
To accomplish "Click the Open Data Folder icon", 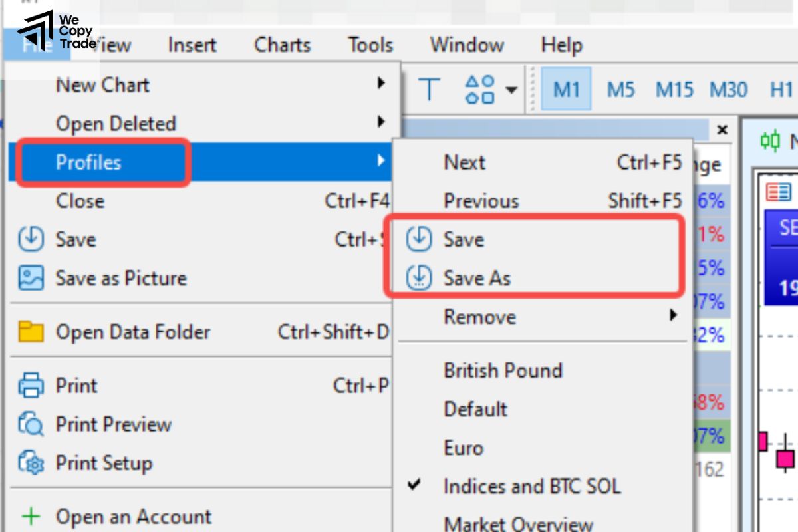I will 31,332.
